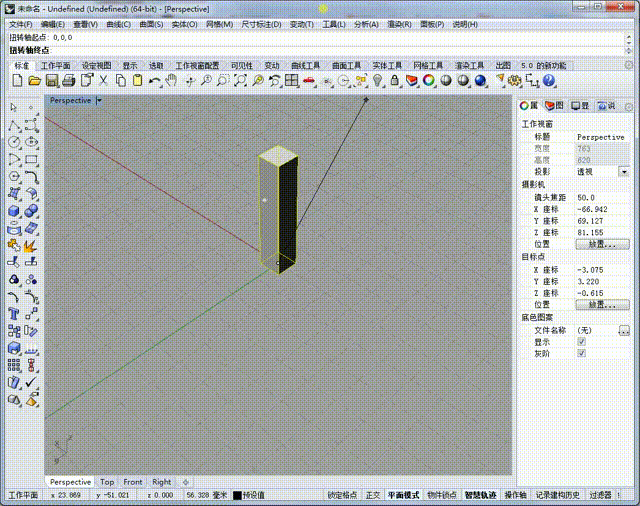Select the Boolean union spheres tool

(x=31, y=211)
